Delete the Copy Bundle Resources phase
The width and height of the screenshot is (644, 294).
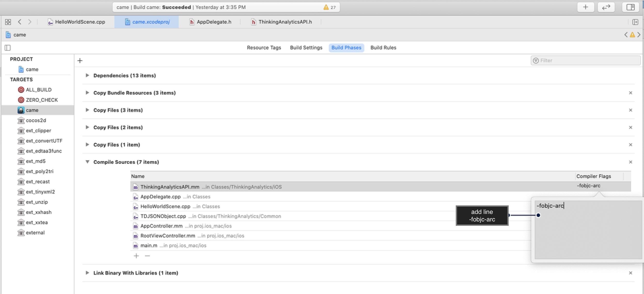[630, 93]
